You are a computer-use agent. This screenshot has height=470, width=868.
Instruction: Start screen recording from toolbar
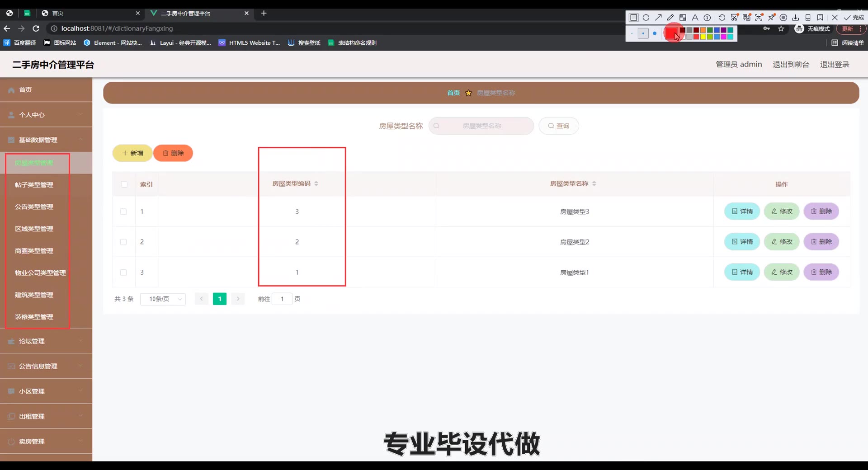click(x=783, y=18)
